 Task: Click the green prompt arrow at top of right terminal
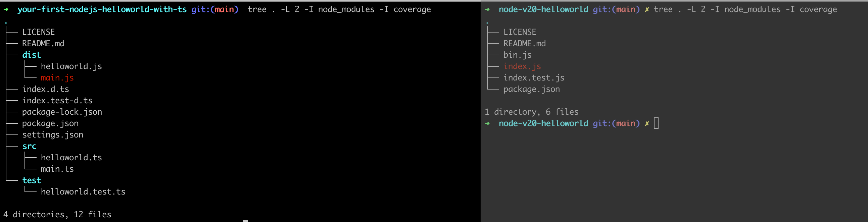tap(487, 9)
